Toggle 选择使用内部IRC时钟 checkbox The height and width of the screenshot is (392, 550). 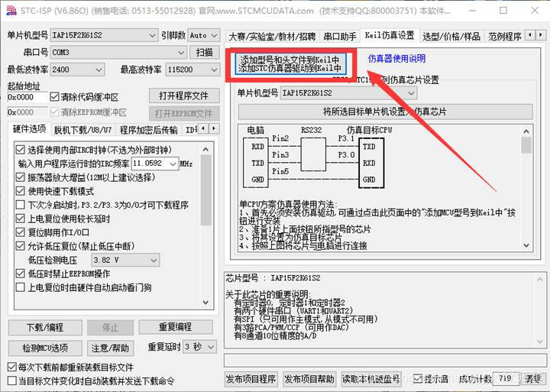(x=21, y=150)
